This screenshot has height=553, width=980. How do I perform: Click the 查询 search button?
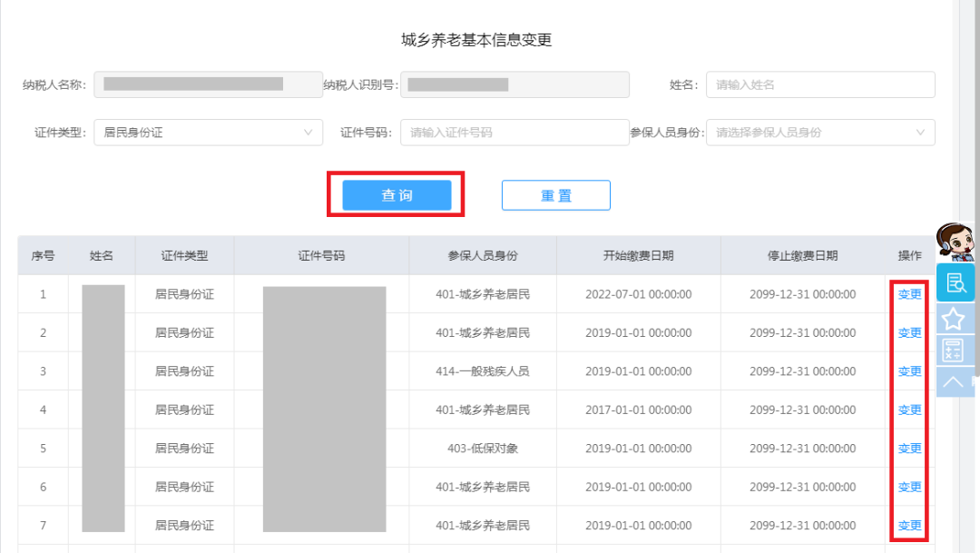click(x=397, y=195)
